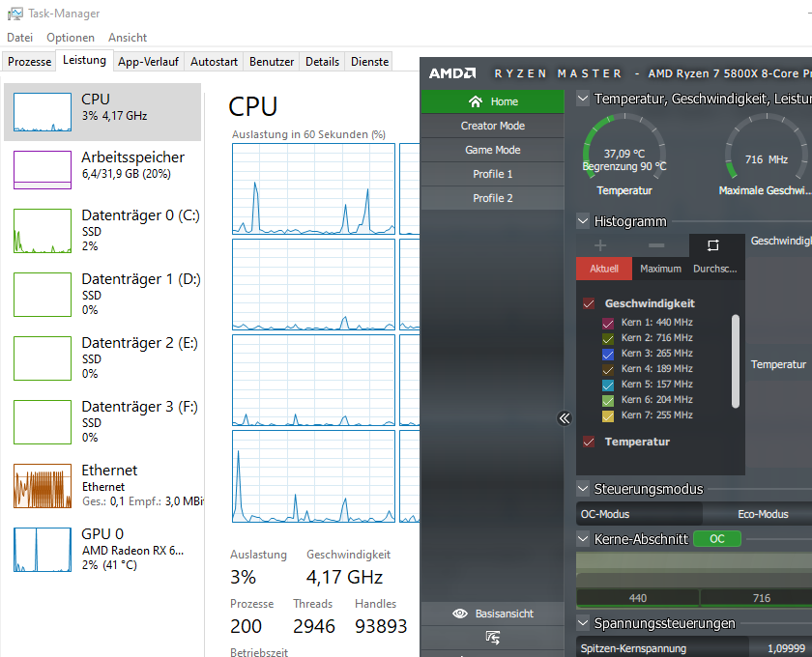Image resolution: width=812 pixels, height=657 pixels.
Task: Select Datenträger 2 (E:) entry
Action: [x=102, y=357]
